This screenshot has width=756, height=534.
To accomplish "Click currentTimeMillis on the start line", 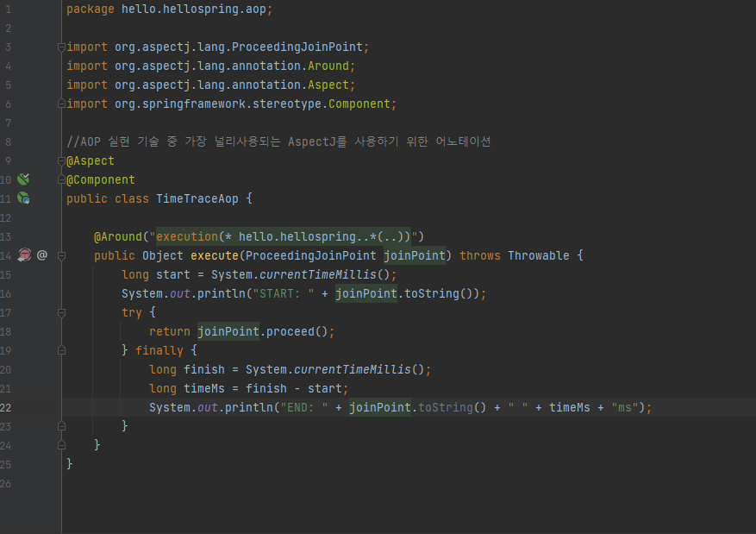I will tap(318, 274).
